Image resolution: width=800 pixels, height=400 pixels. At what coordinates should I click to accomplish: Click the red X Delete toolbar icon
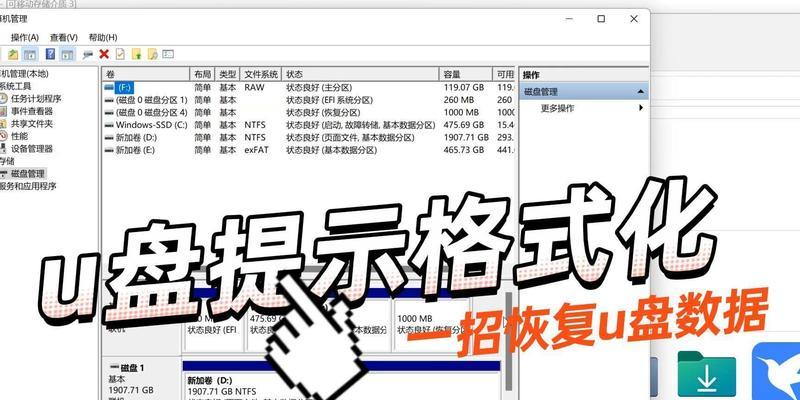[104, 54]
